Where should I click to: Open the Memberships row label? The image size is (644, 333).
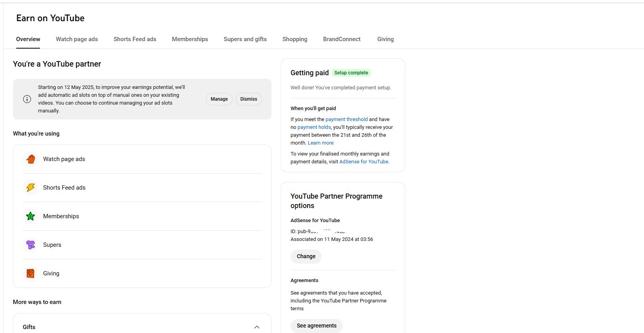[61, 216]
